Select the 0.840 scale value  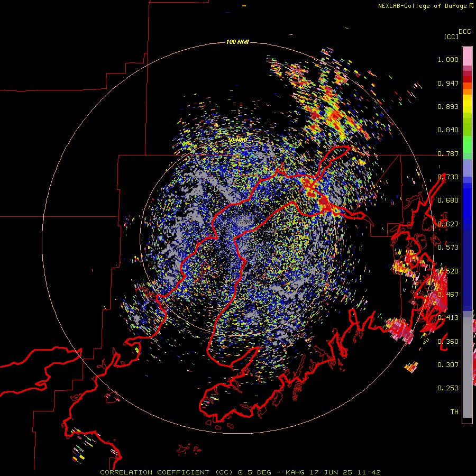pyautogui.click(x=448, y=130)
